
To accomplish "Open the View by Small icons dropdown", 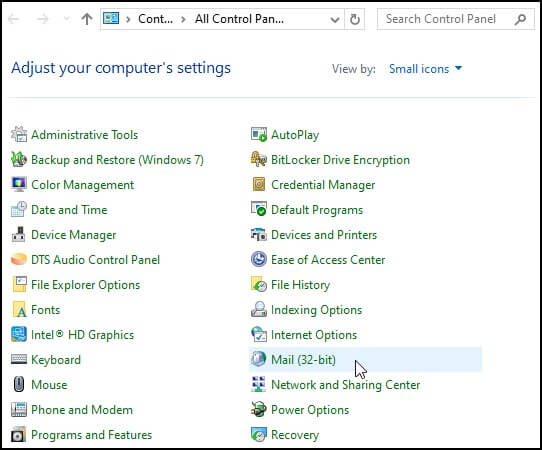I will pos(426,69).
